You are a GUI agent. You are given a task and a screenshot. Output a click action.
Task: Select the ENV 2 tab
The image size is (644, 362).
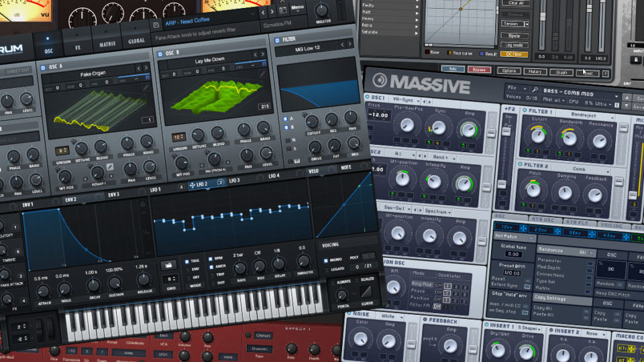[70, 200]
